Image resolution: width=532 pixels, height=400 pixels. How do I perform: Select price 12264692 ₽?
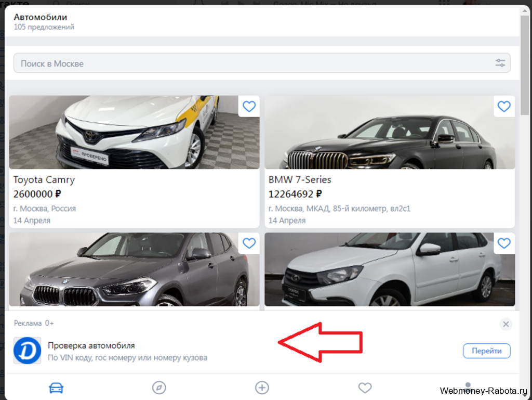coord(295,194)
